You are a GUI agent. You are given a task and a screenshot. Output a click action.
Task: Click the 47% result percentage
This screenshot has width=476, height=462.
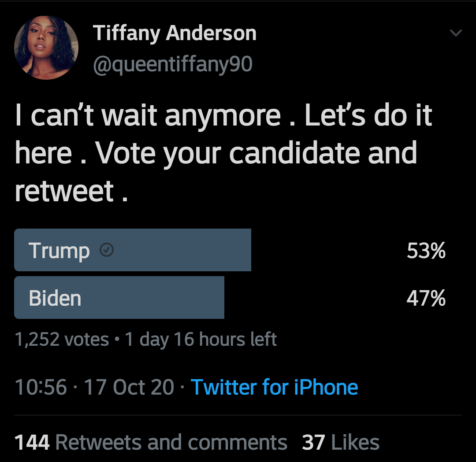pos(426,298)
